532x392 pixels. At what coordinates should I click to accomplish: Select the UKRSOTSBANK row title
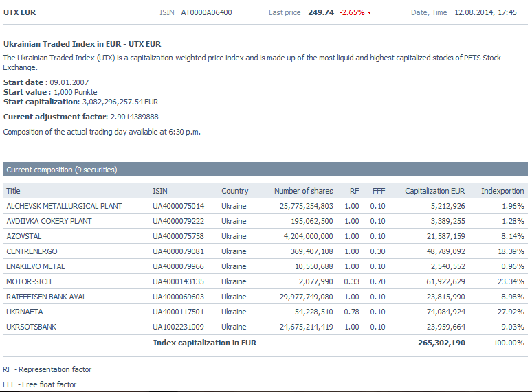[x=31, y=327]
